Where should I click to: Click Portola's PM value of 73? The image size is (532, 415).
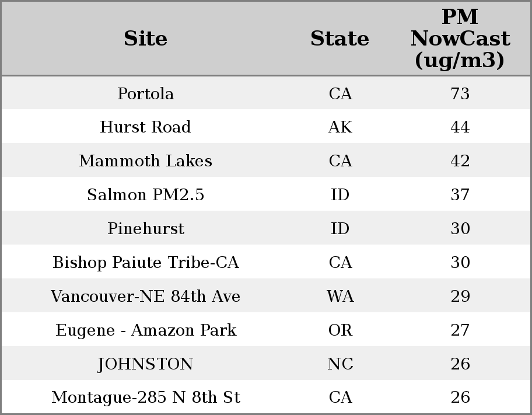tap(460, 93)
